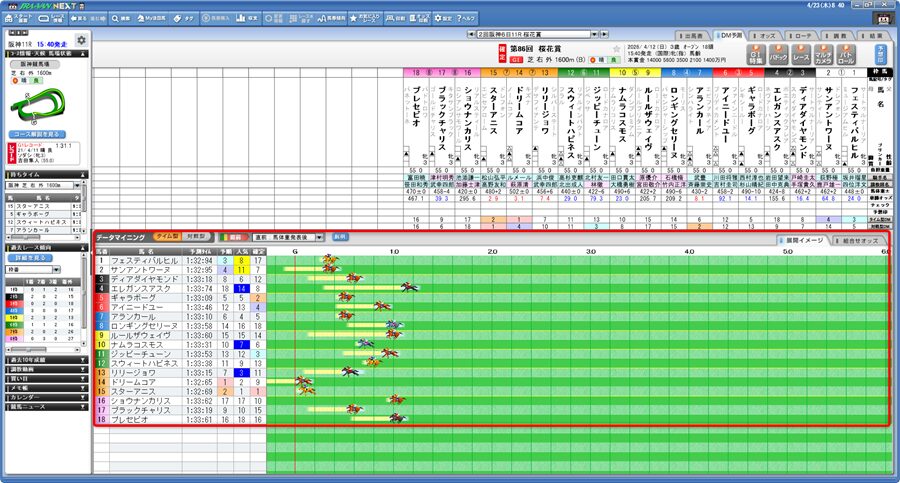This screenshot has width=900, height=483.
Task: Select horse row プレセピオ in data mining
Action: (x=180, y=420)
